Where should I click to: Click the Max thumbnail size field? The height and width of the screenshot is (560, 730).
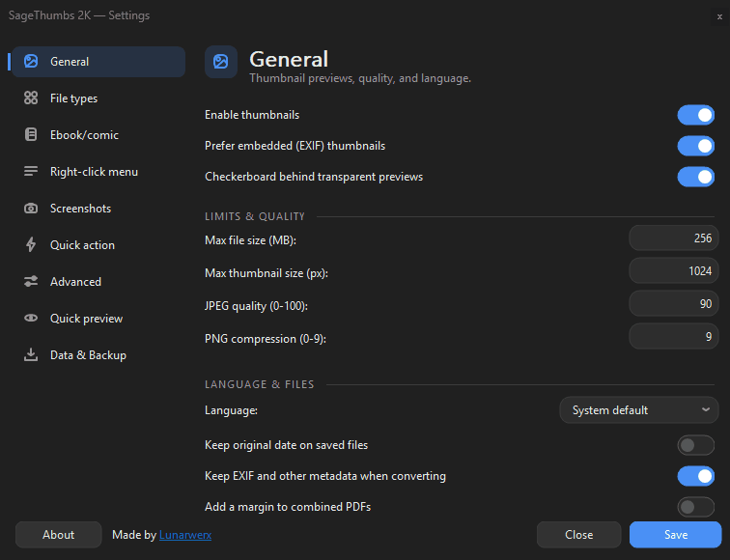pyautogui.click(x=674, y=271)
